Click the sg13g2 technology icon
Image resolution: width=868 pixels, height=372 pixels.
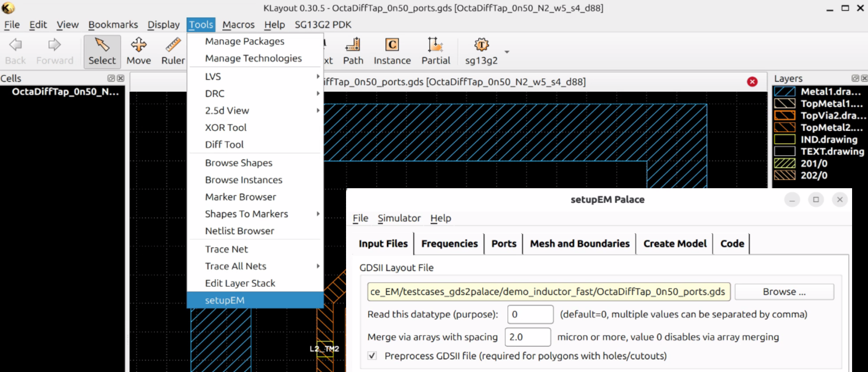[481, 45]
